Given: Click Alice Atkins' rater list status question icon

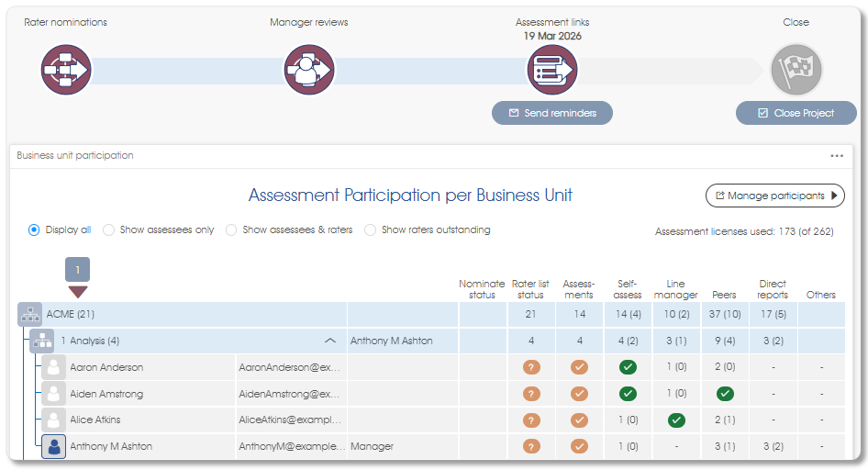Looking at the screenshot, I should [531, 420].
